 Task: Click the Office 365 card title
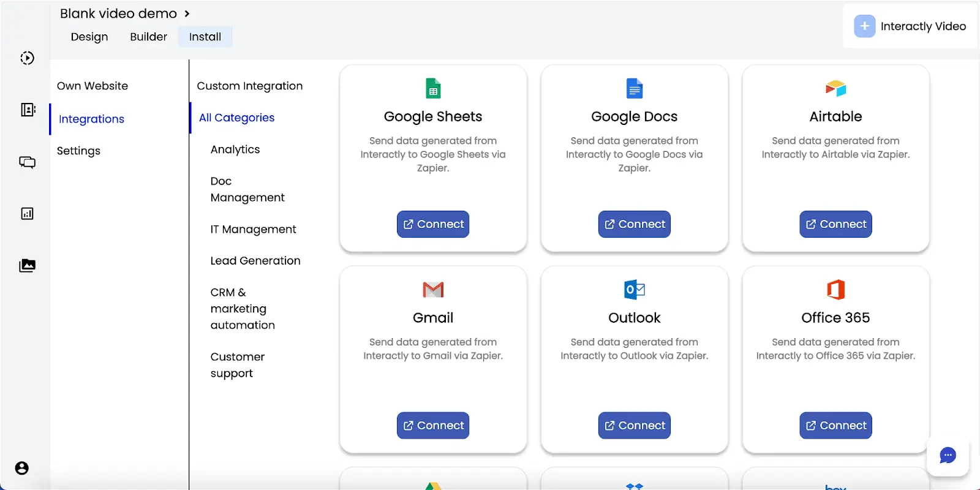click(x=835, y=318)
